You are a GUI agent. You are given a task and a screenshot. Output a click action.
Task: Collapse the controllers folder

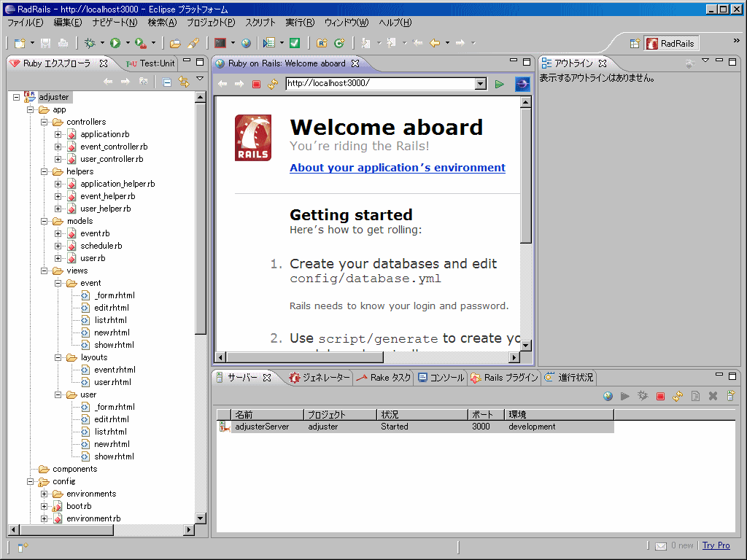(x=44, y=122)
